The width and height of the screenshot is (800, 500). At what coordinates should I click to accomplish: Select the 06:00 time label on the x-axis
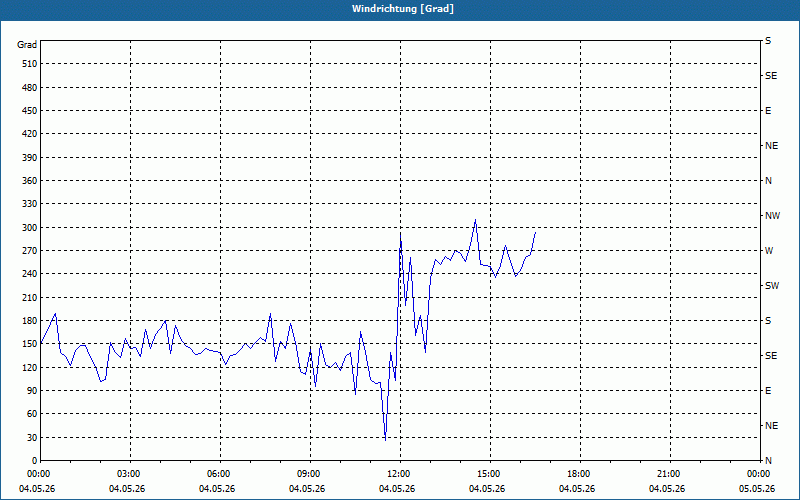click(x=219, y=474)
